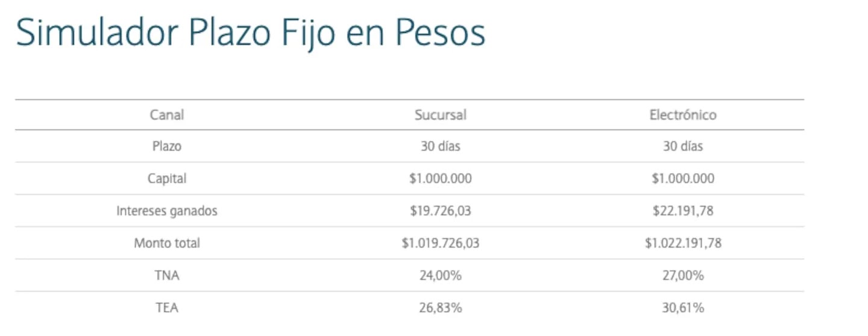868x336 pixels.
Task: Click 30 días under Sucursal column
Action: [x=441, y=146]
